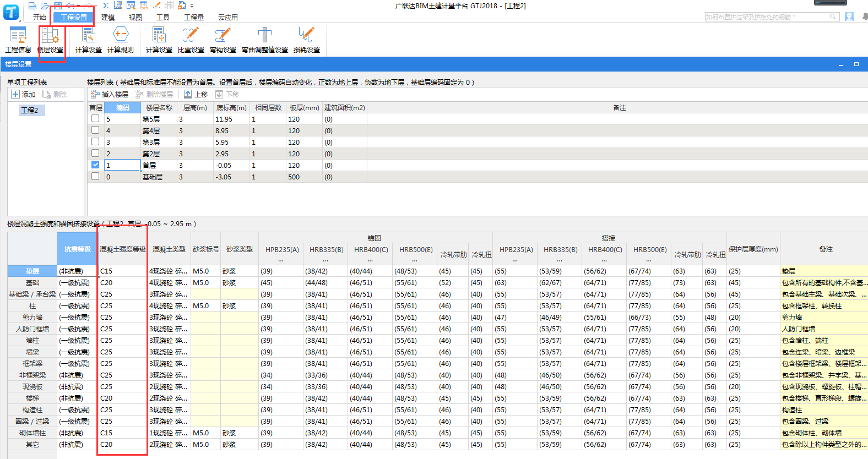The height and width of the screenshot is (459, 868).
Task: Click the New file icon in quick access bar
Action: 32,6
